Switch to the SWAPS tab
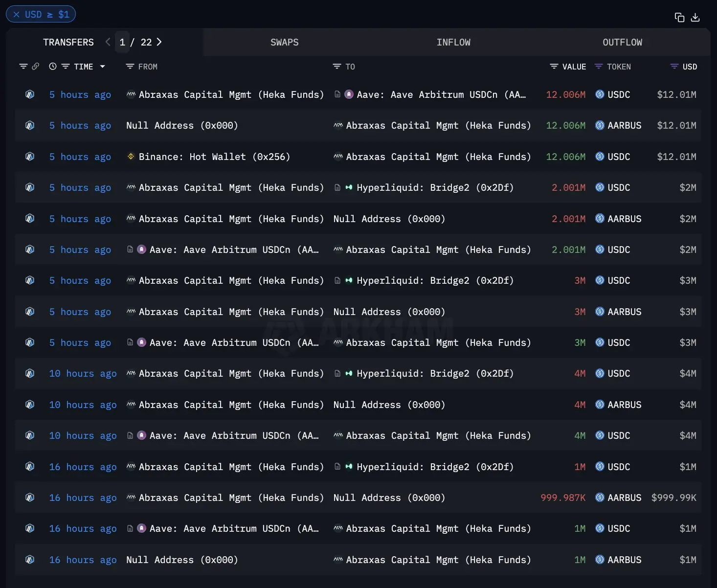This screenshot has height=588, width=717. tap(284, 42)
